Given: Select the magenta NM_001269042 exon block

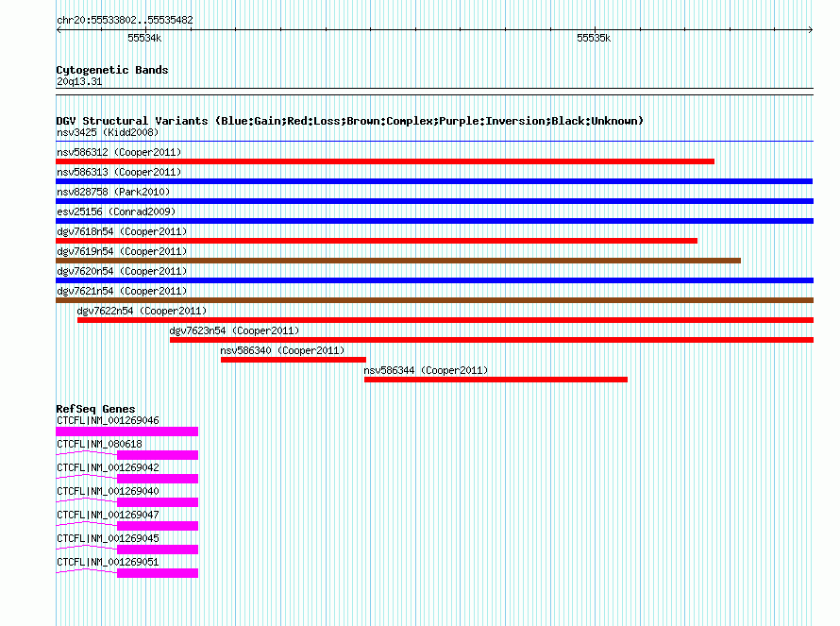Looking at the screenshot, I should (158, 479).
